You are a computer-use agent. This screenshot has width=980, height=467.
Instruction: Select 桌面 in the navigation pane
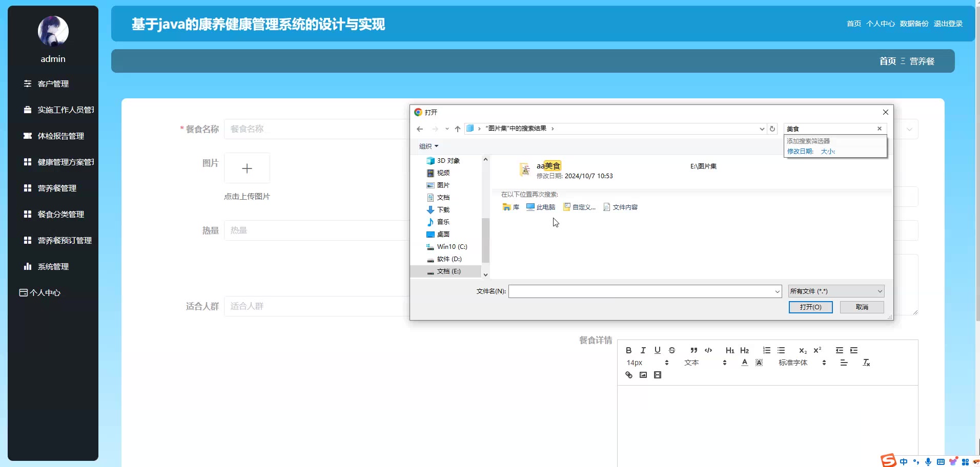[438, 235]
